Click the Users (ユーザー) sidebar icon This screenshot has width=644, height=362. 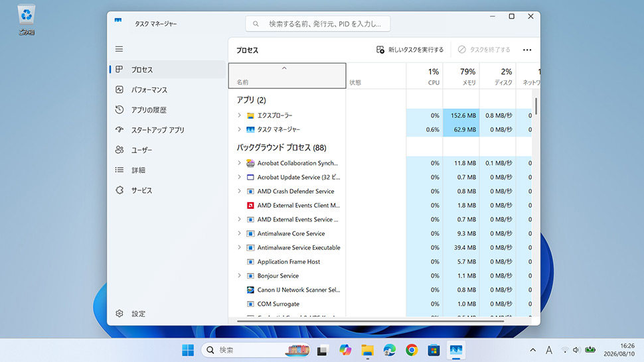coord(119,150)
